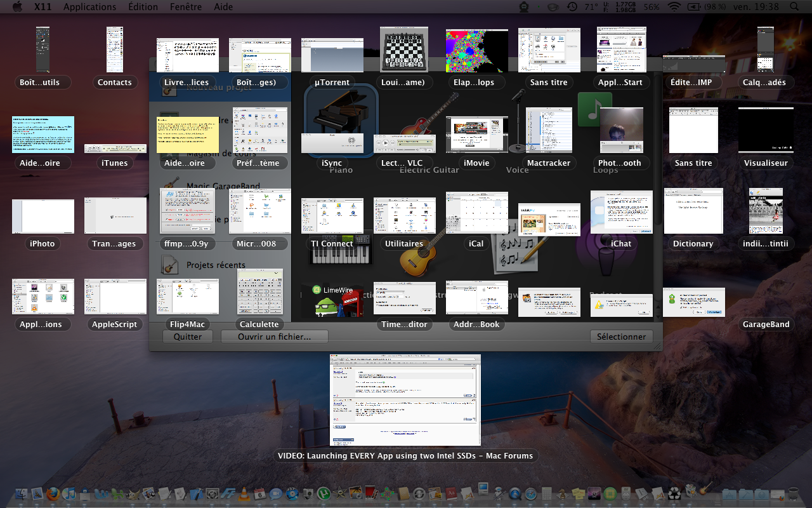Click the 'Flip4Mac' window label
Screen dimensions: 812x508
click(187, 324)
